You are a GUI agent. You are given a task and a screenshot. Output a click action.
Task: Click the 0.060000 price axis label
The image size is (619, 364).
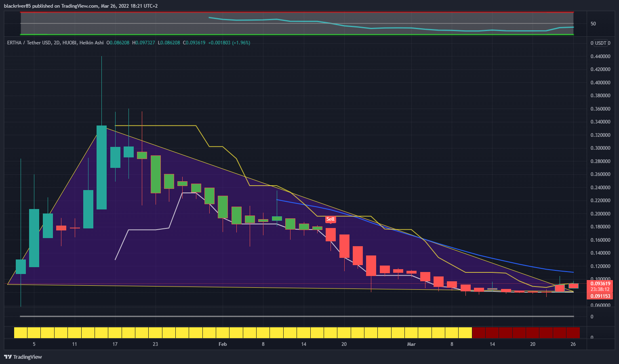600,305
